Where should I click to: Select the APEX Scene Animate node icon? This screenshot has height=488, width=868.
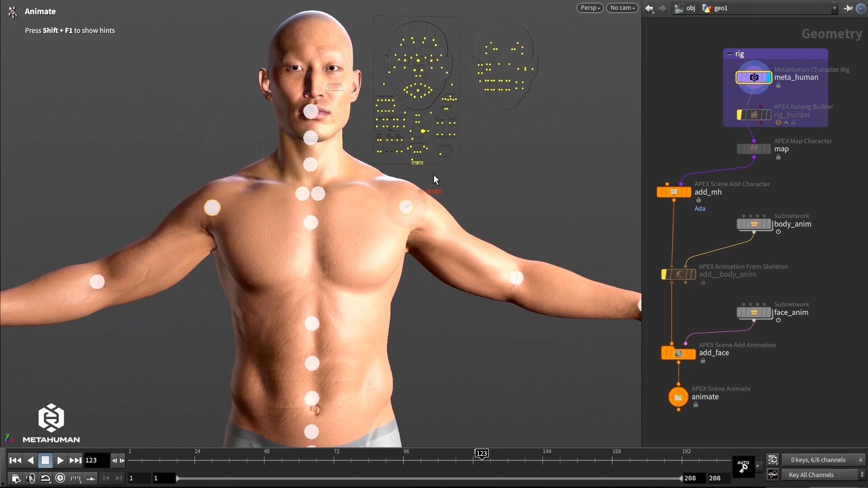tap(678, 398)
